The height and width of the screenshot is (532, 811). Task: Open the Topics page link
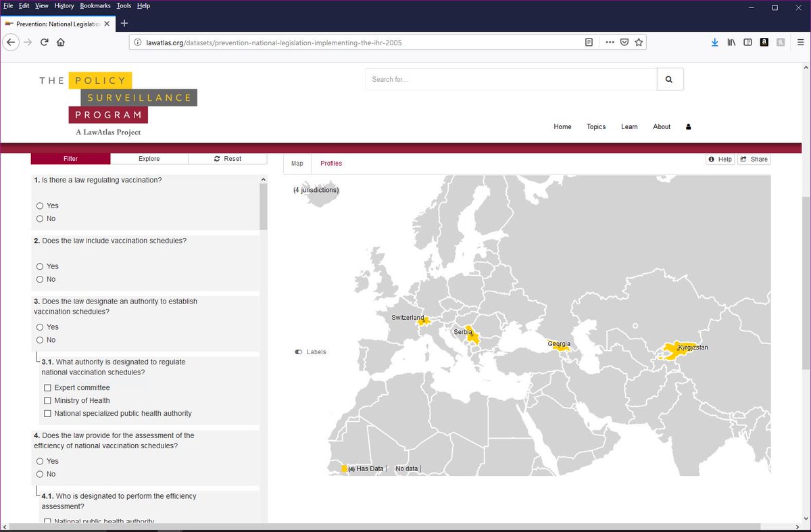tap(595, 126)
